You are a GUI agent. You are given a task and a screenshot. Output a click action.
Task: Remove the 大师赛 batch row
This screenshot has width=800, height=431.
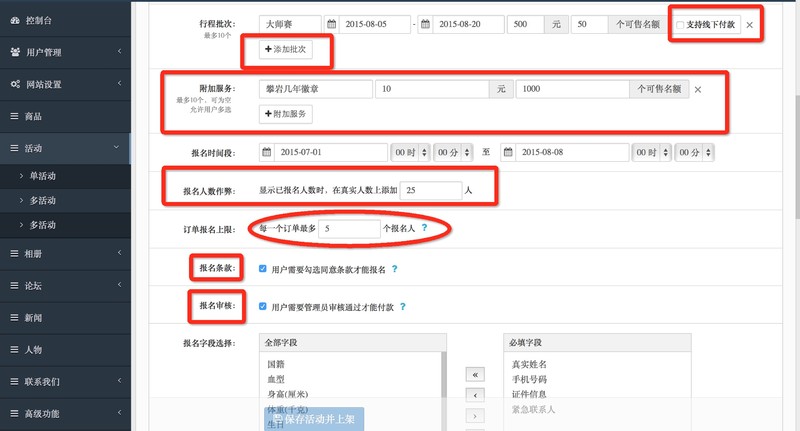click(749, 25)
